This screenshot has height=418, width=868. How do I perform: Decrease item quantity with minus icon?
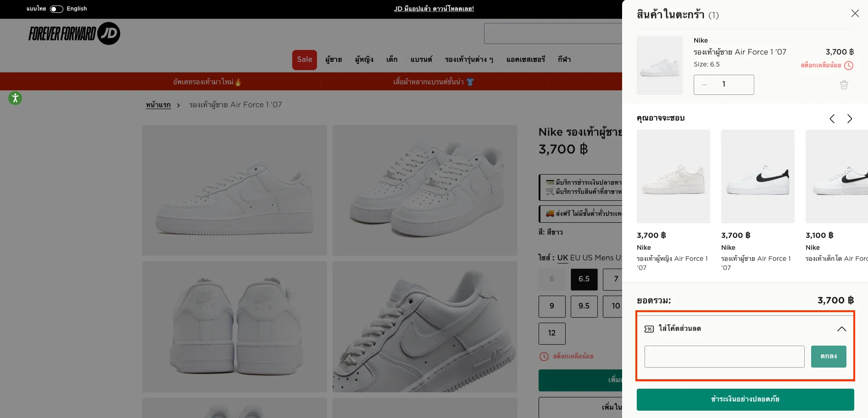[x=704, y=84]
